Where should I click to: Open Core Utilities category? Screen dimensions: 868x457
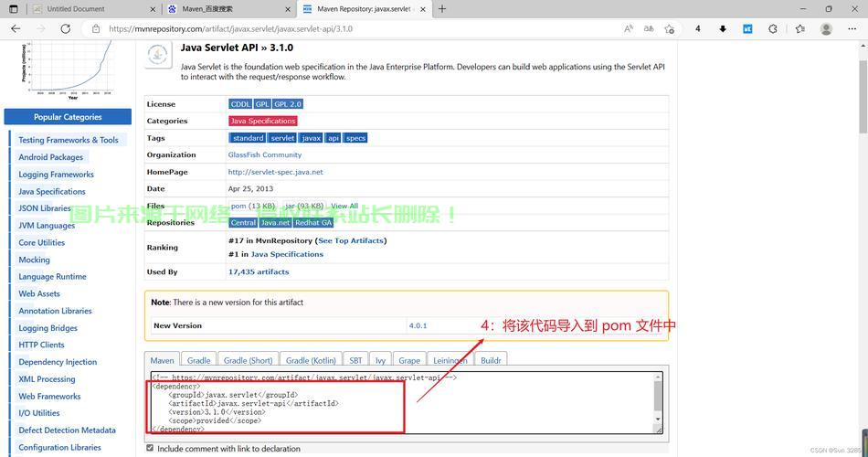point(41,242)
